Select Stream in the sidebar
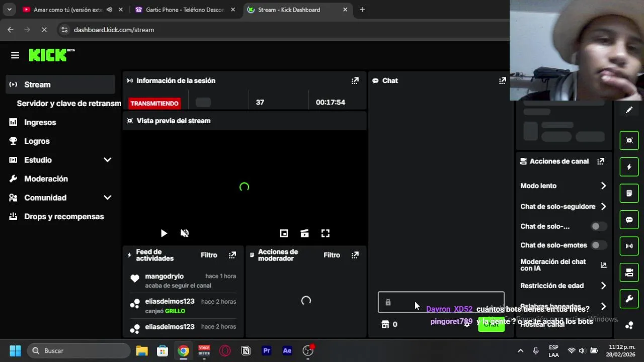The width and height of the screenshot is (644, 362). click(61, 84)
